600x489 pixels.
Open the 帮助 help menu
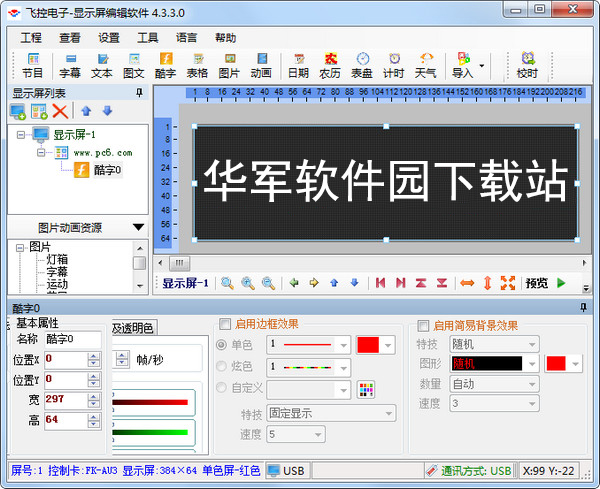click(x=225, y=38)
